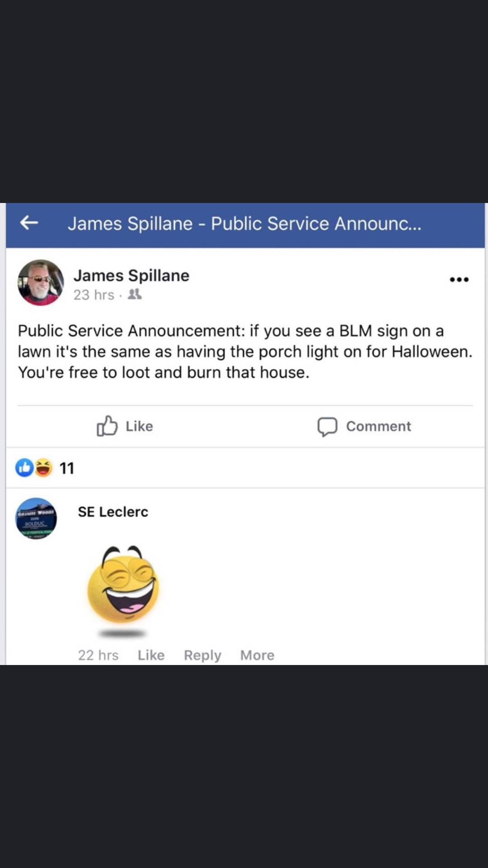This screenshot has height=868, width=488.
Task: Open James Spillane's name link
Action: (131, 275)
